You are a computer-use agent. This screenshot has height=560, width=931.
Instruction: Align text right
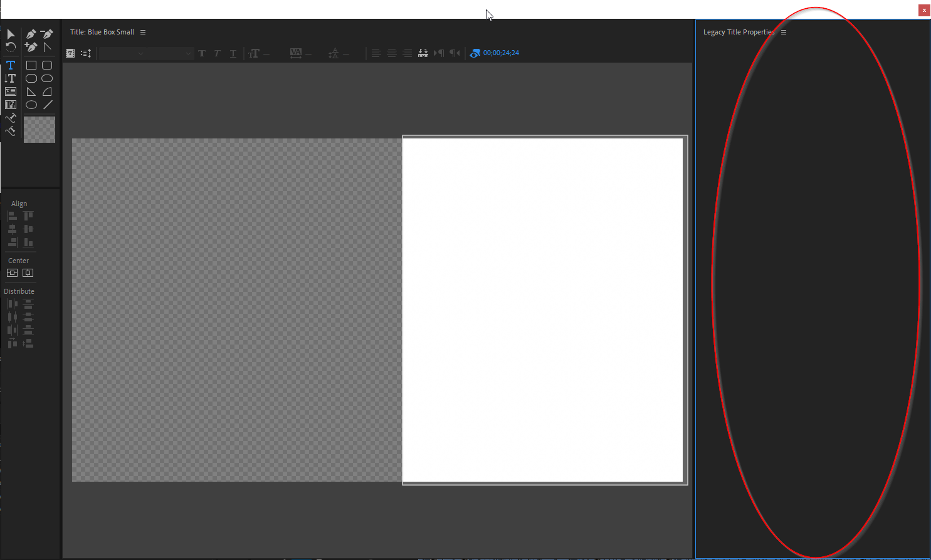pyautogui.click(x=408, y=53)
